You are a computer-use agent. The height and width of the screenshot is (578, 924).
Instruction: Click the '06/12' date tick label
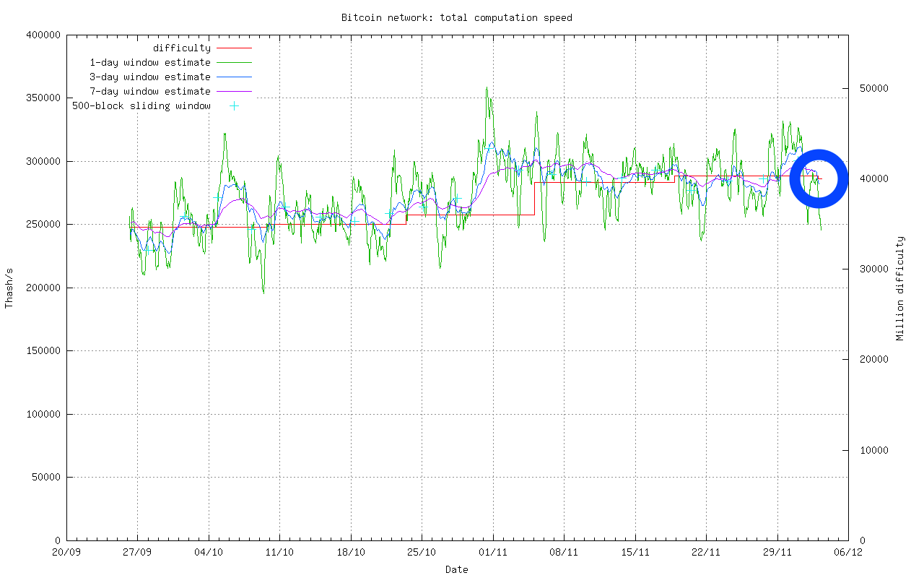(848, 553)
